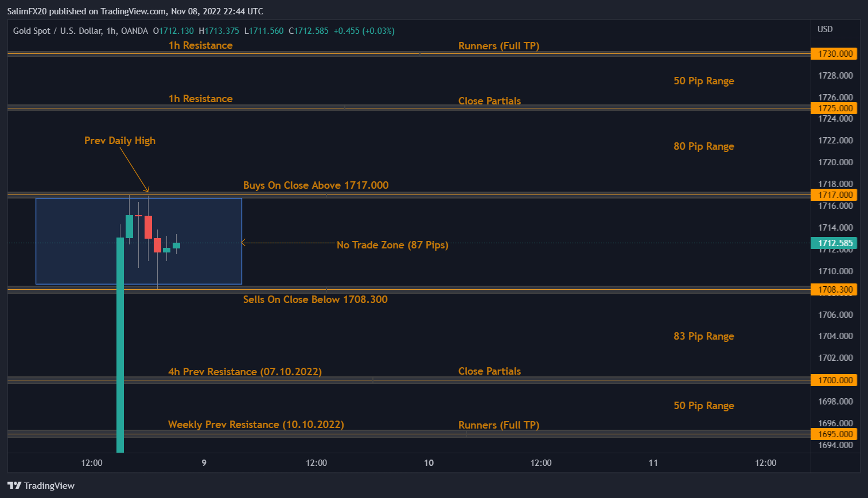Click the USD label atop the price axis
The height and width of the screenshot is (498, 868).
(x=824, y=29)
